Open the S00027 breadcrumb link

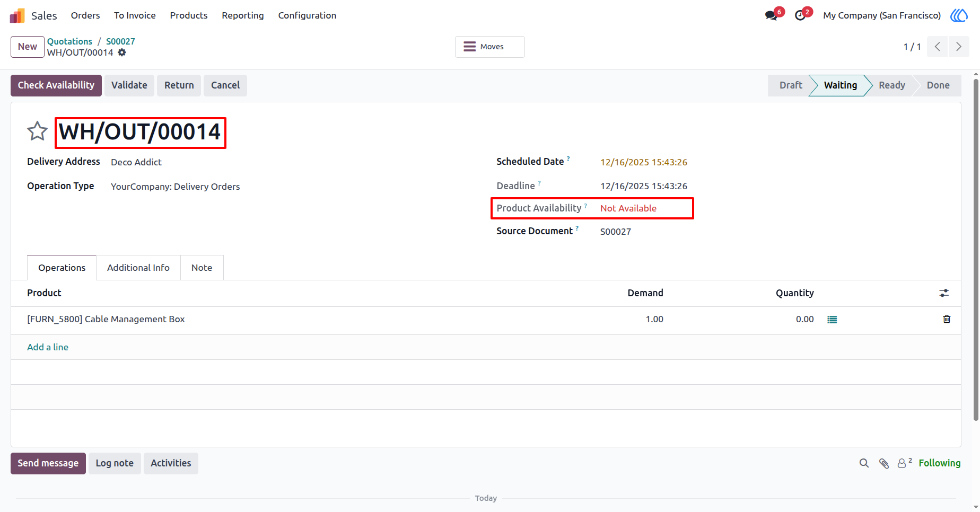coord(120,41)
